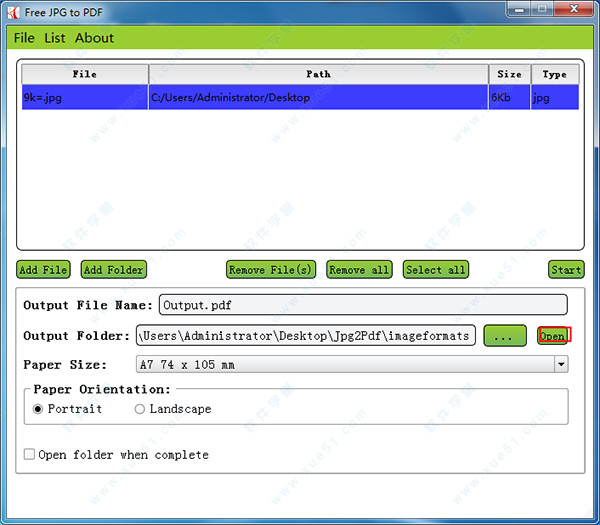Click the Free JPG to PDF app icon
The image size is (600, 525).
point(13,13)
